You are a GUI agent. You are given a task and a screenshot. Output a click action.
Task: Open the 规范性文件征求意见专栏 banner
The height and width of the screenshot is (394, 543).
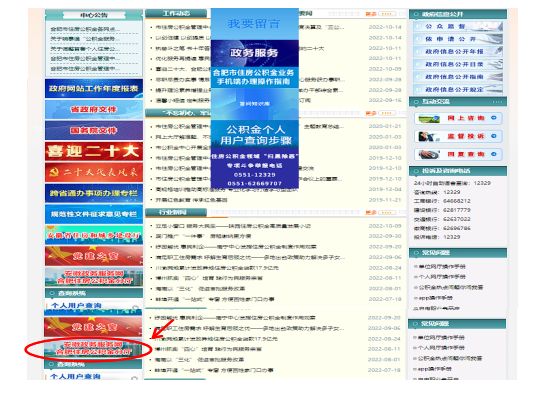pyautogui.click(x=94, y=214)
